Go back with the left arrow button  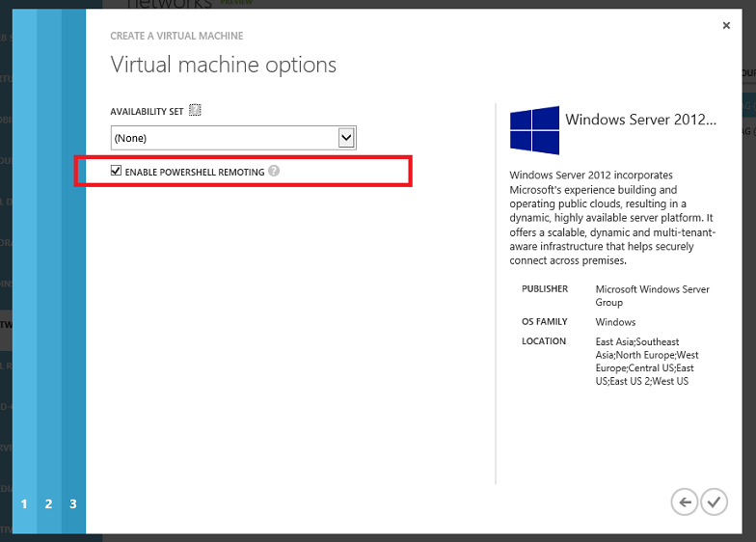[x=685, y=501]
